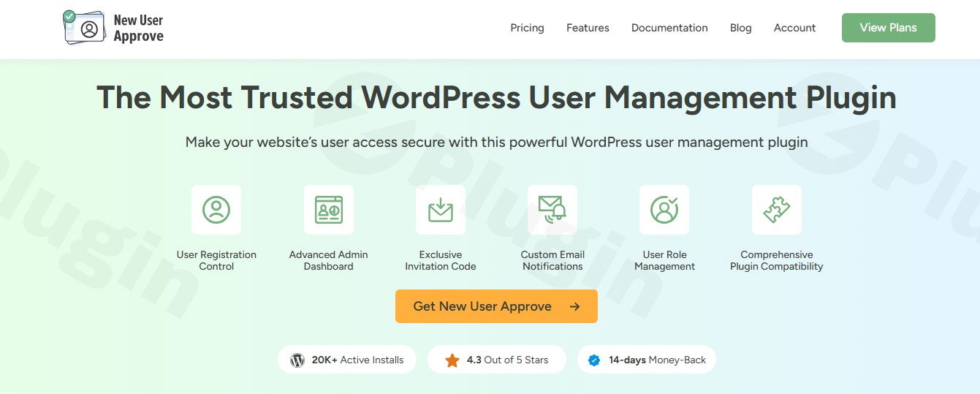980x394 pixels.
Task: Click the subtitle about secure user access
Action: [496, 142]
